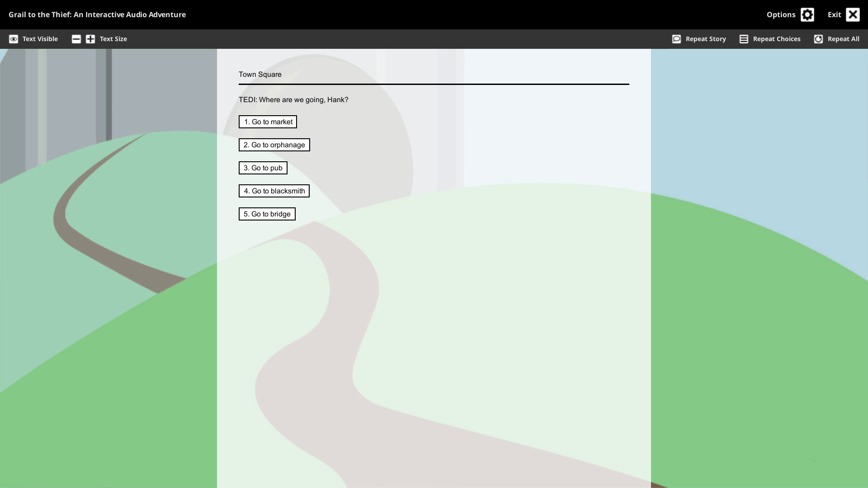The width and height of the screenshot is (868, 488).
Task: Open the Options menu label
Action: 780,14
